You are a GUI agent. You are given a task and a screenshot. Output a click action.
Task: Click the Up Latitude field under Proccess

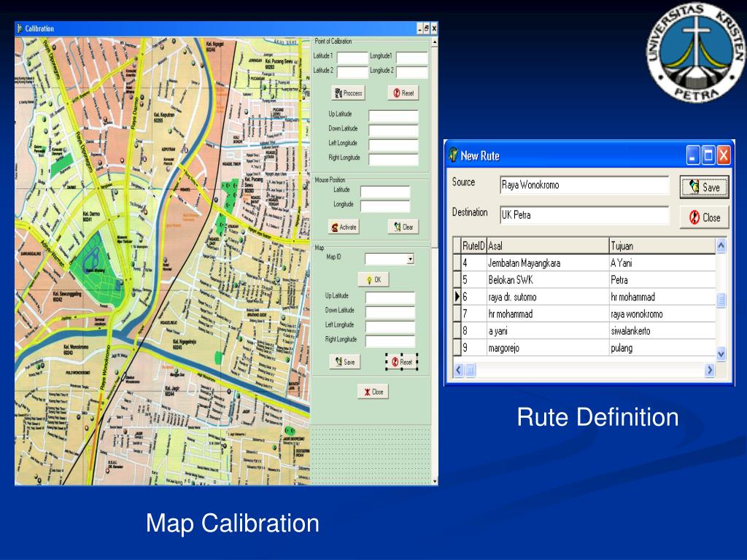394,114
